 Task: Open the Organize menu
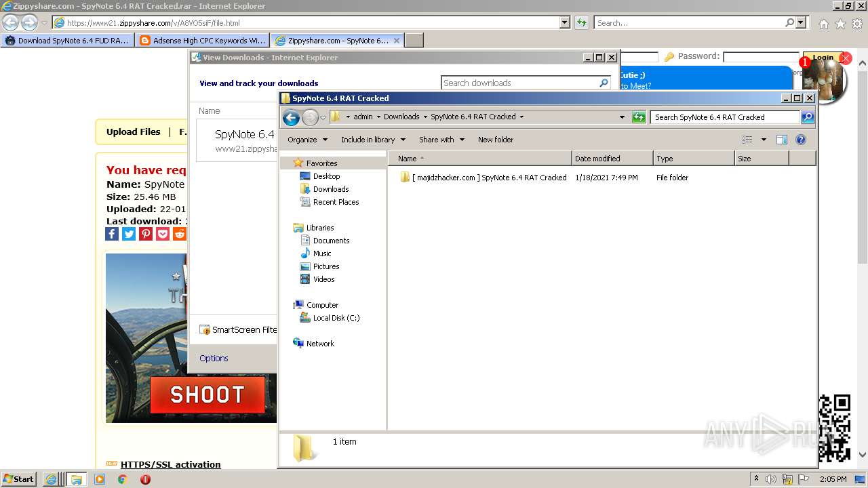tap(307, 140)
